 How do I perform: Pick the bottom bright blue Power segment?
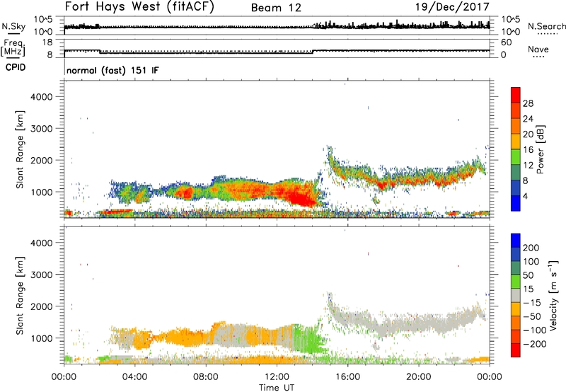pyautogui.click(x=516, y=203)
